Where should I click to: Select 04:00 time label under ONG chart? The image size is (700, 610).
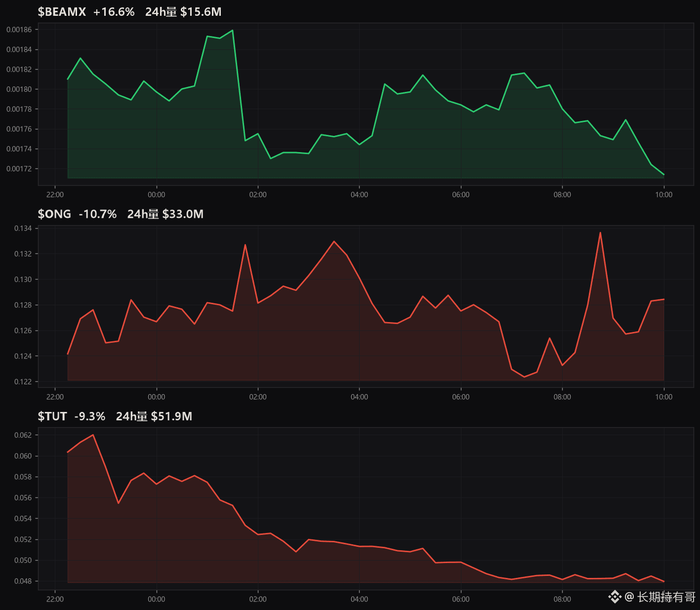(x=359, y=397)
